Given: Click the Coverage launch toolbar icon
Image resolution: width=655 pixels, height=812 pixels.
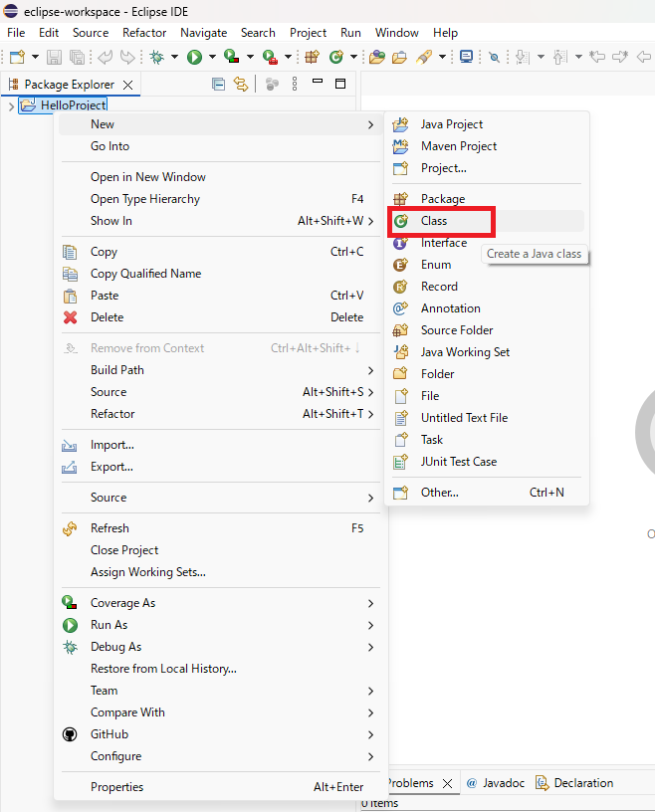Looking at the screenshot, I should [x=231, y=56].
